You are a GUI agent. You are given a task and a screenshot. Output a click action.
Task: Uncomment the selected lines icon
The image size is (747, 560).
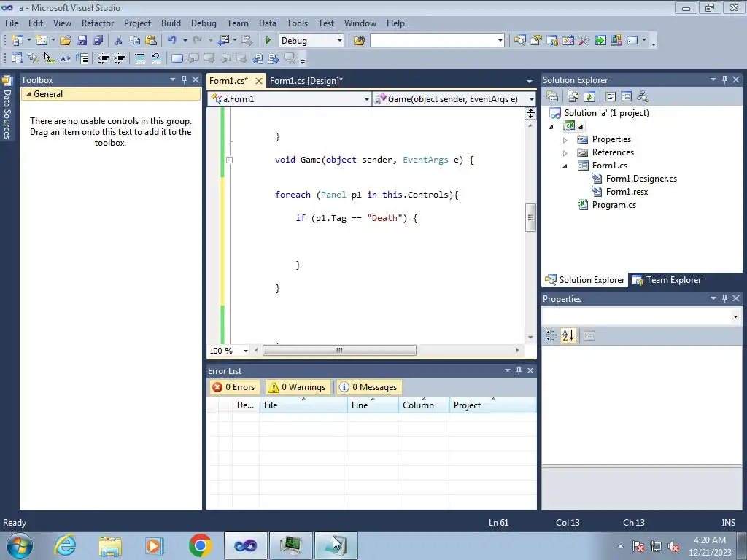tap(156, 58)
